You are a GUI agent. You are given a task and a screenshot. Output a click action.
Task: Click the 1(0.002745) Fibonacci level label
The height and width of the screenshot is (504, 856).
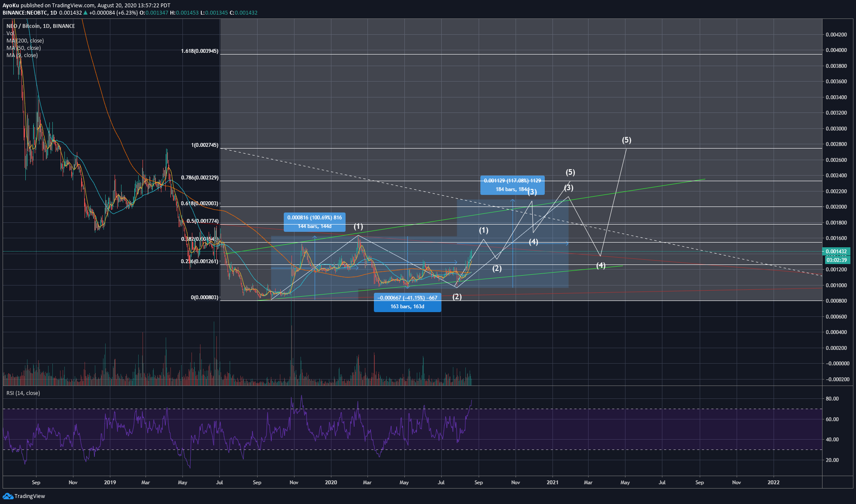coord(205,145)
